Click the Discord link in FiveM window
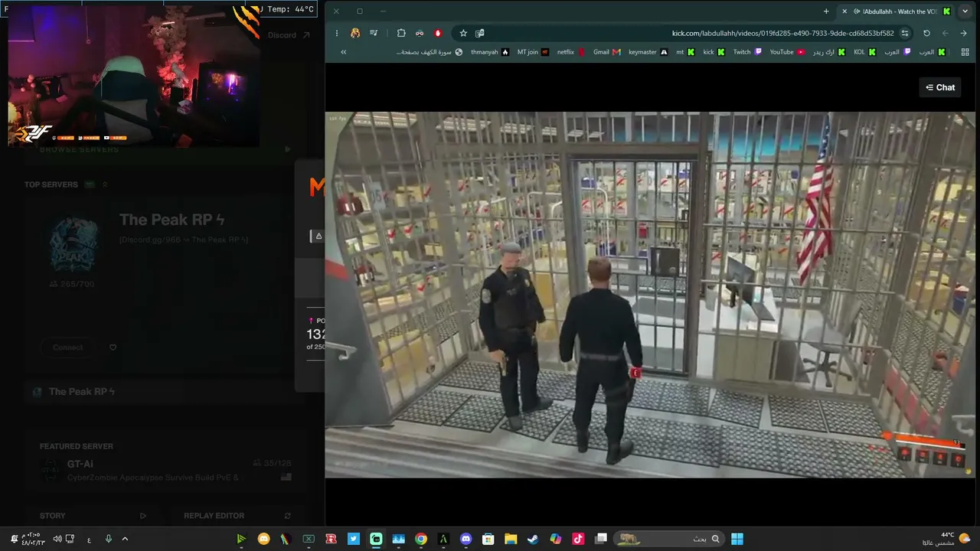 click(x=289, y=35)
